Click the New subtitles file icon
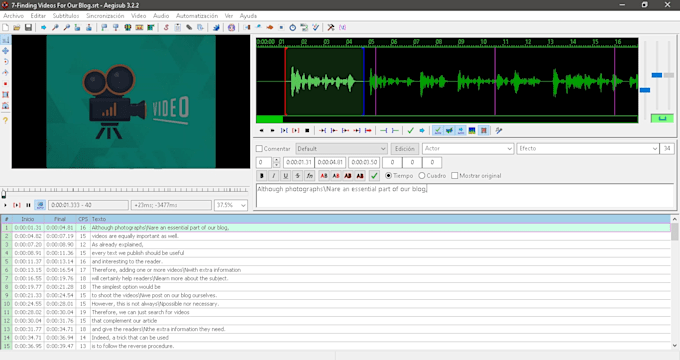The width and height of the screenshot is (680, 360). (6, 27)
